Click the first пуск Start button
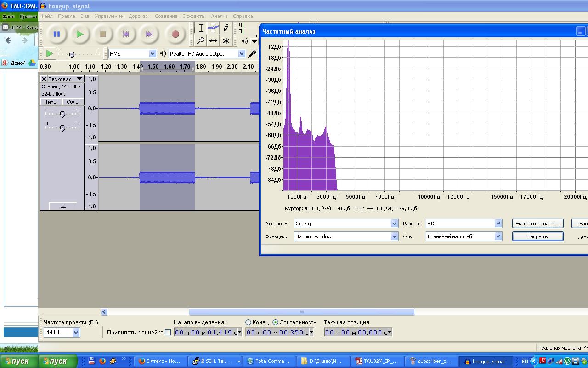 (x=18, y=361)
